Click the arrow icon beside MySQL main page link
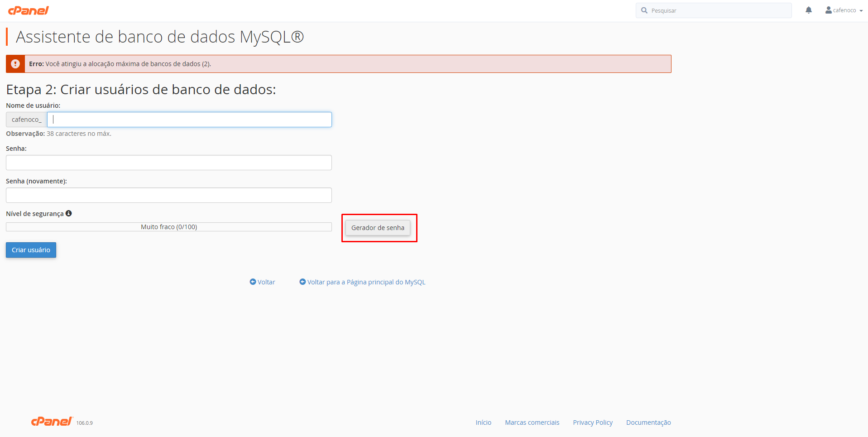 302,282
